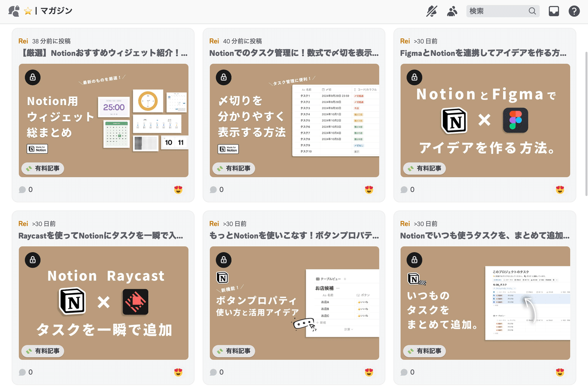Click comment bubble icon on the Figma post
Image resolution: width=588 pixels, height=392 pixels.
[404, 190]
